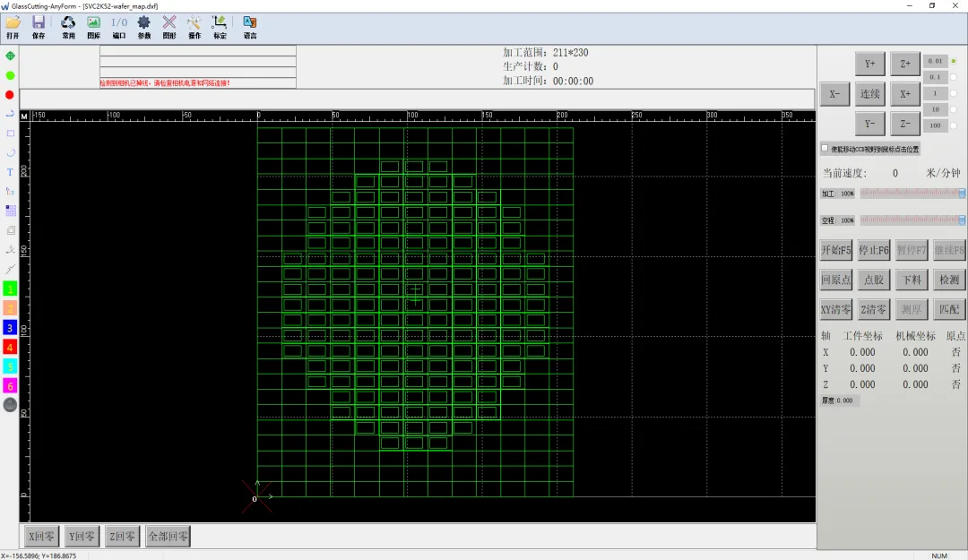The width and height of the screenshot is (968, 560).
Task: Click the 点胶 dispense button
Action: pyautogui.click(x=874, y=280)
